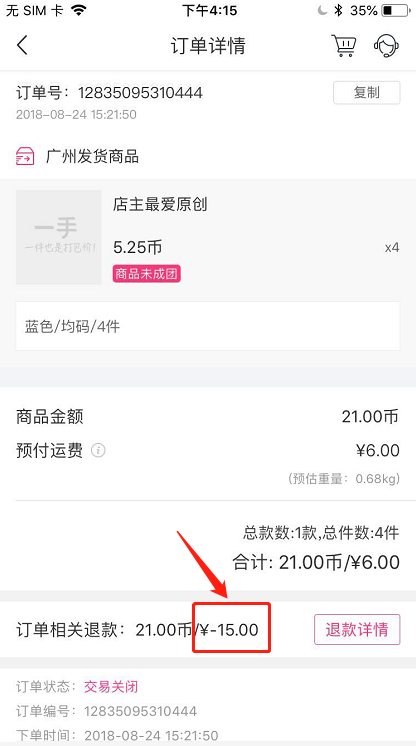Tap the 商品未成团 pink tag

click(x=147, y=274)
